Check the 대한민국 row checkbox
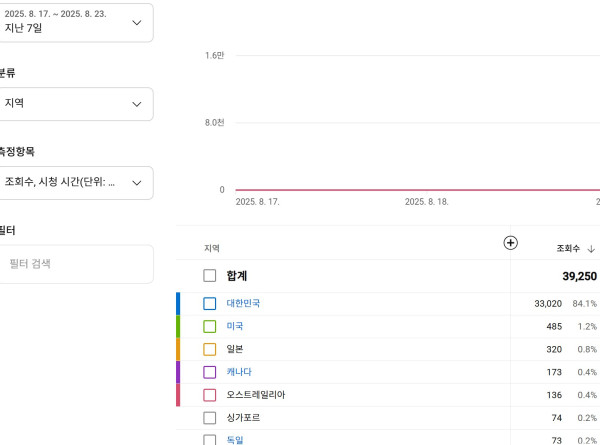600x445 pixels. (x=210, y=303)
